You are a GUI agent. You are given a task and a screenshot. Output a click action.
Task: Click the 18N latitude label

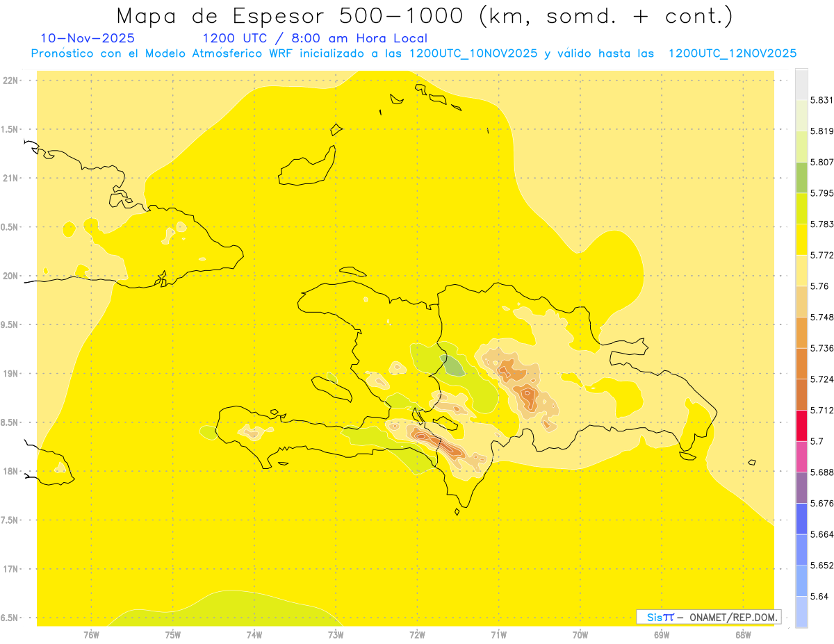pos(10,472)
